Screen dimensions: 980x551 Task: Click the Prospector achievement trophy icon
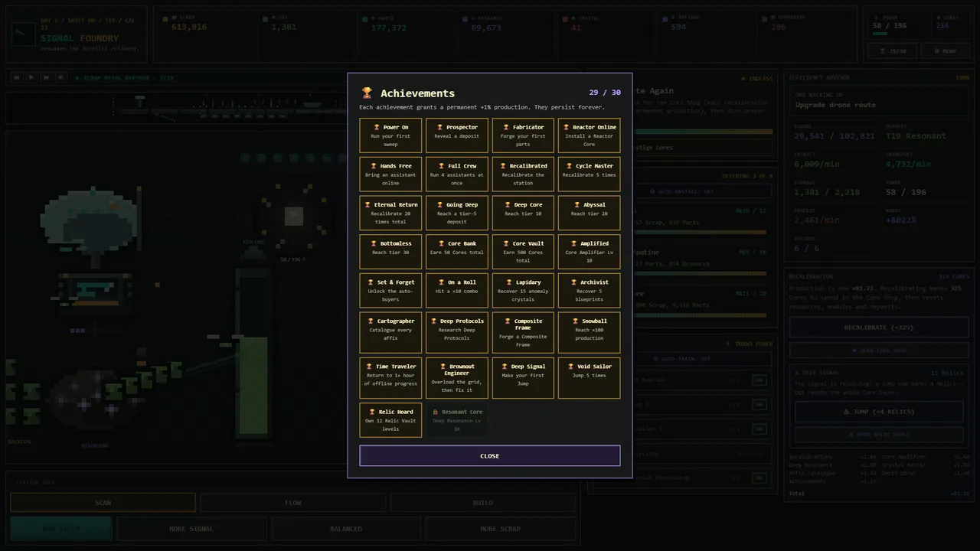[440, 127]
